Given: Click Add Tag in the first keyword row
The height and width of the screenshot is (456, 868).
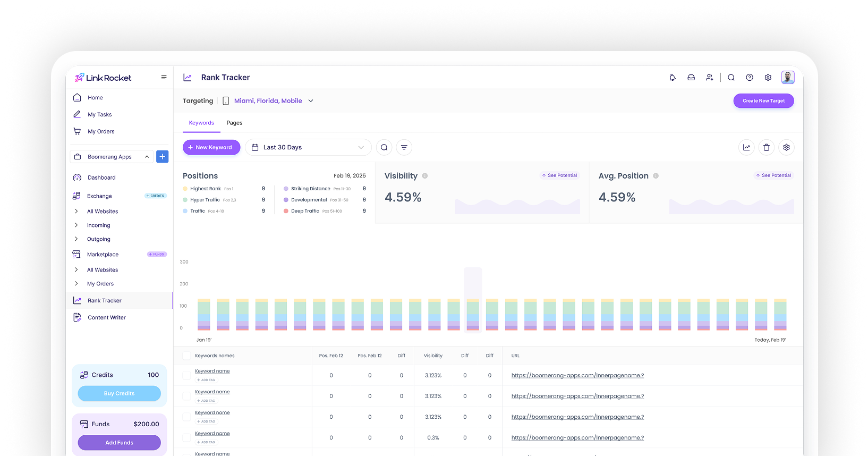Looking at the screenshot, I should 206,381.
